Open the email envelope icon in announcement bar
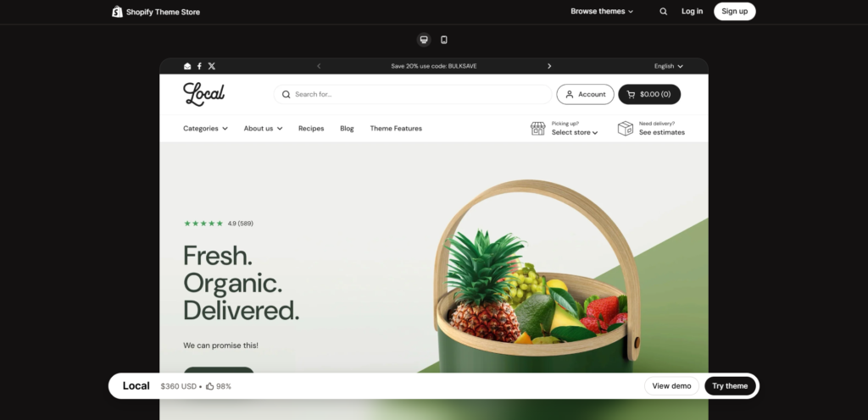The image size is (868, 420). pos(187,66)
